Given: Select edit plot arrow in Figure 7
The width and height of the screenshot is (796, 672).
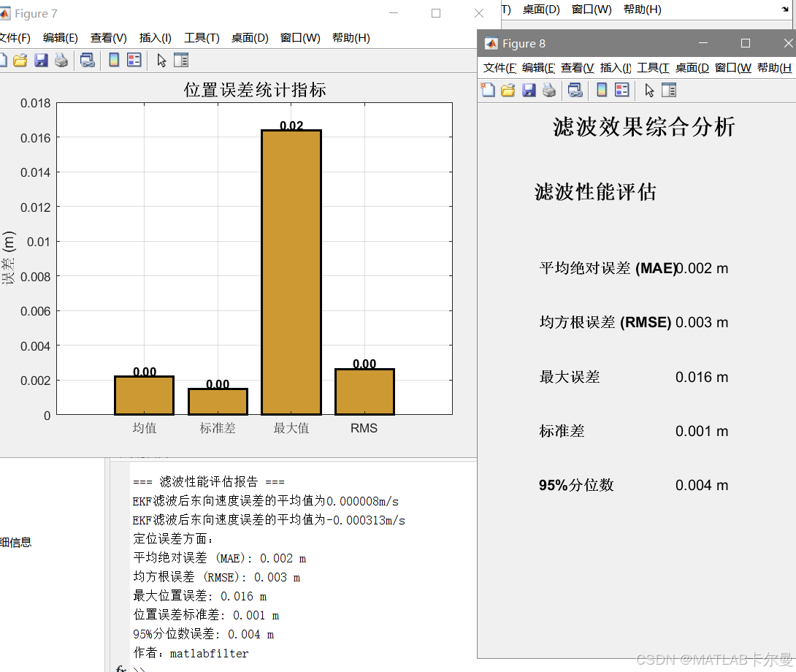Looking at the screenshot, I should [161, 61].
